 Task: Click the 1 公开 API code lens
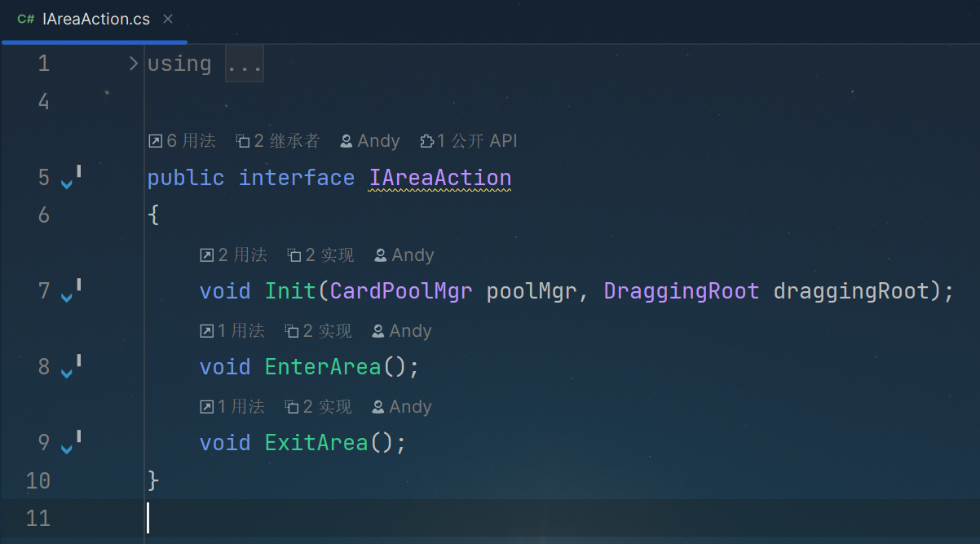[469, 141]
